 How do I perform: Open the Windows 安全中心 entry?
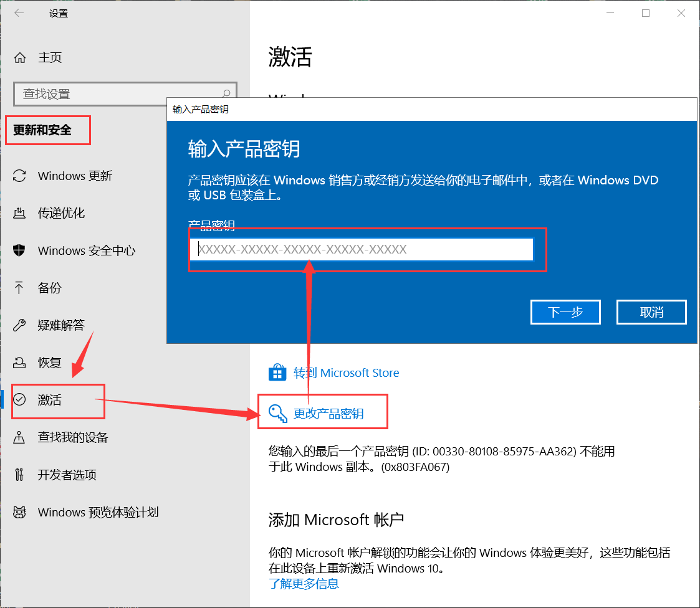87,250
